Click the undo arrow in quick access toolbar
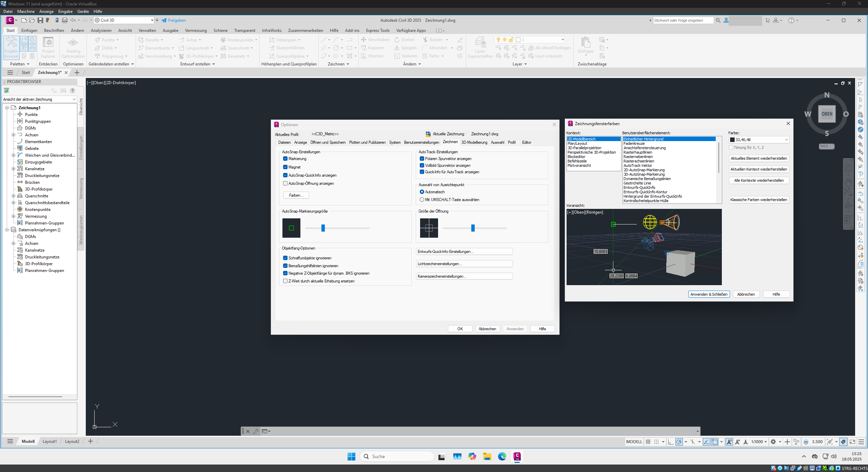Viewport: 868px width, 472px height. click(x=73, y=20)
